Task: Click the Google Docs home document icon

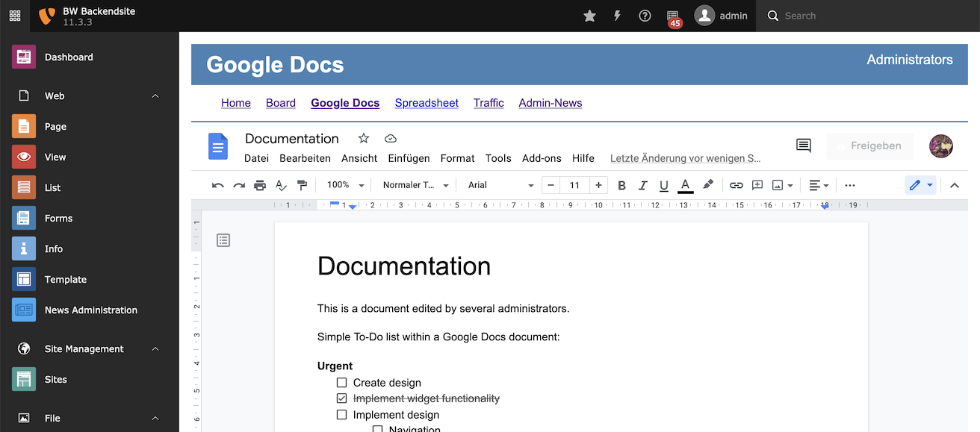Action: coord(217,146)
